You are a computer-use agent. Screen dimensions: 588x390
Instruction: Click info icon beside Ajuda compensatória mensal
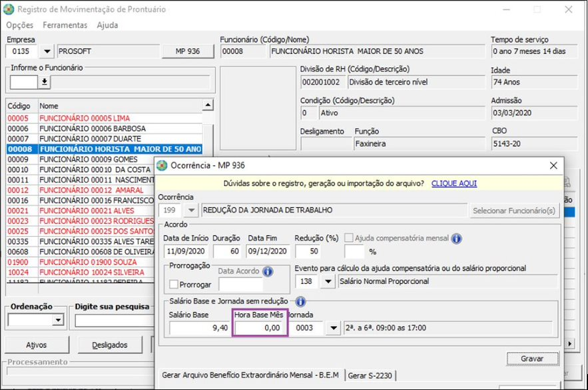[457, 239]
